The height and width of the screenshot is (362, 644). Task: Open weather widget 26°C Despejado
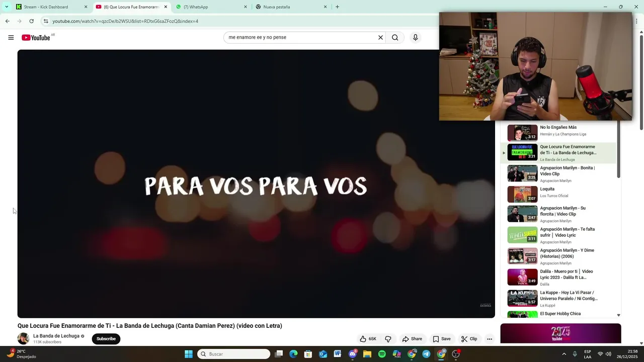point(23,354)
